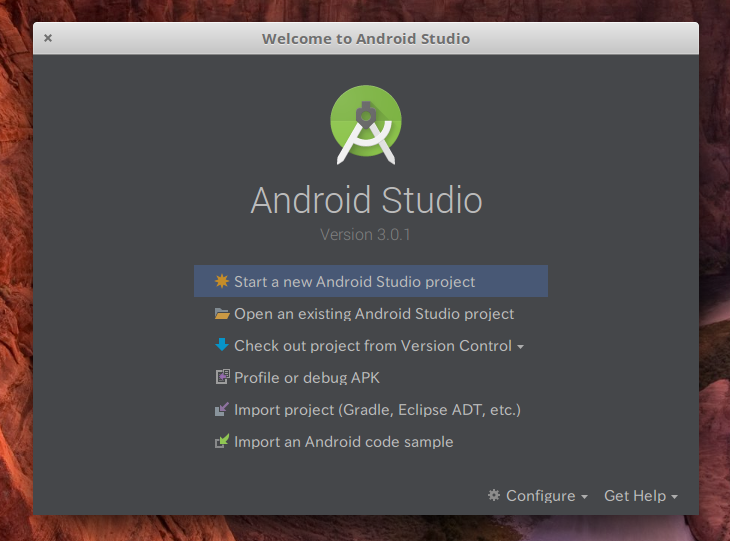
Task: Expand the Version Control dropdown arrow
Action: 520,347
